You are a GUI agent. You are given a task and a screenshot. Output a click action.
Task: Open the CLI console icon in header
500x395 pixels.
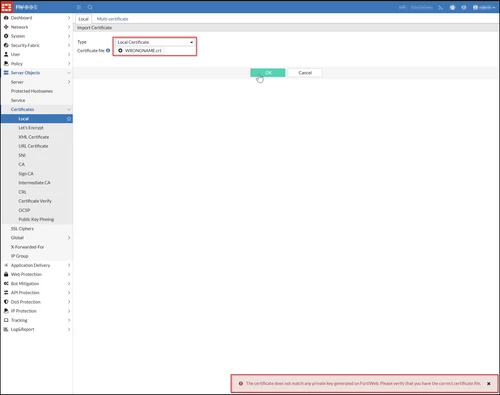(441, 7)
